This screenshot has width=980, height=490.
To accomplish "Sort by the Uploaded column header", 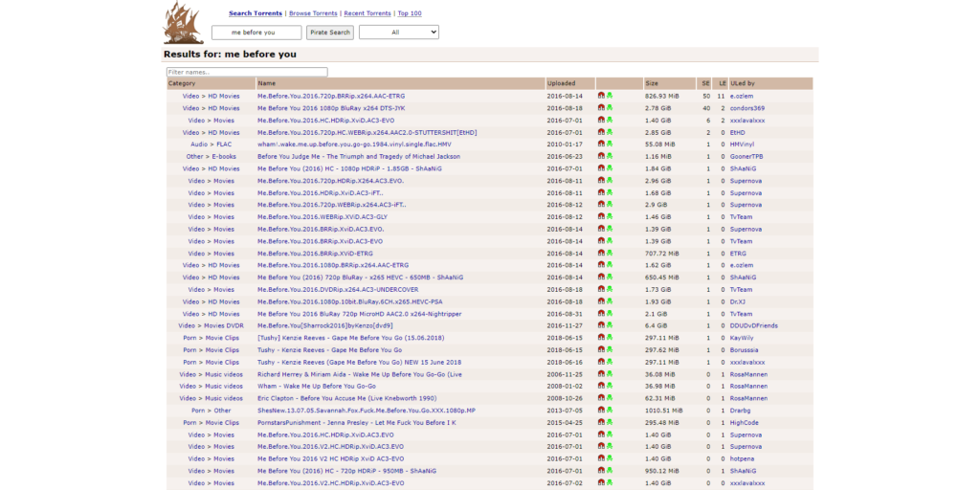I will pos(570,83).
